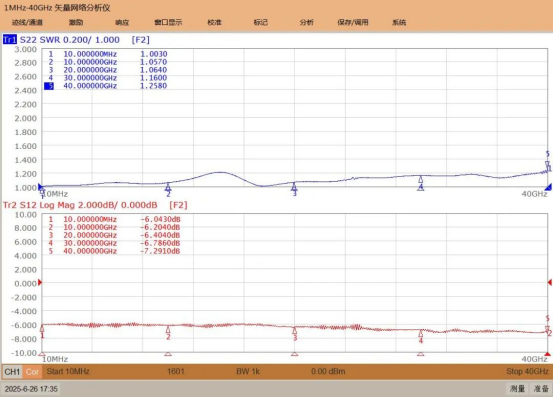Open the 标记 menu
The image size is (553, 398).
(261, 22)
